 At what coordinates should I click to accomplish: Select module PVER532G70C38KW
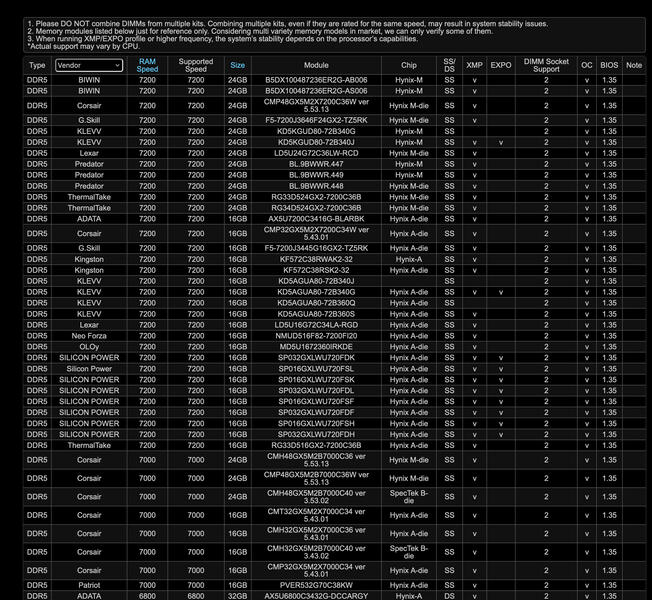pyautogui.click(x=316, y=585)
